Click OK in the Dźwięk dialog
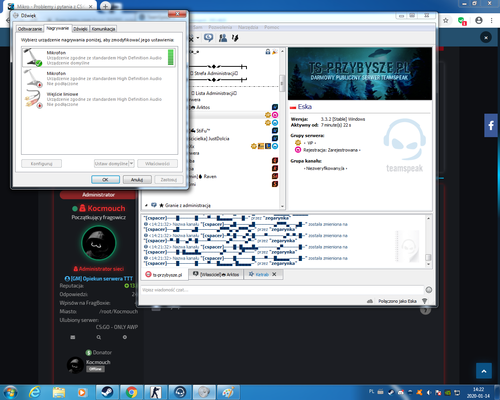500x400 pixels. click(105, 179)
